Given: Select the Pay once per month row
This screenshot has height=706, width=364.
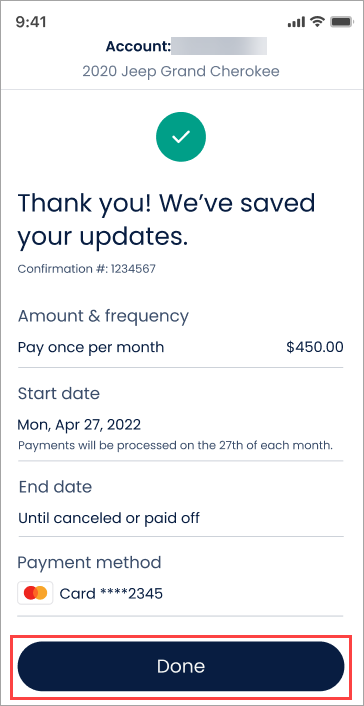Looking at the screenshot, I should click(181, 347).
